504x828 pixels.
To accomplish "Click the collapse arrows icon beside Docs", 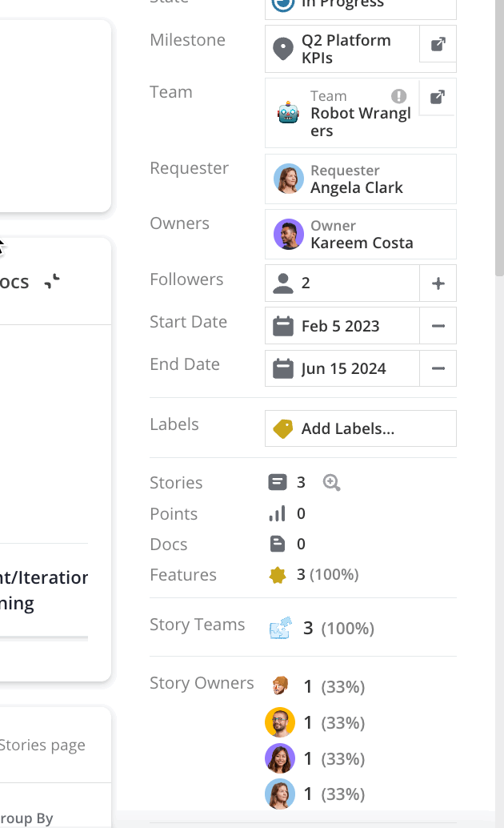I will coord(52,281).
